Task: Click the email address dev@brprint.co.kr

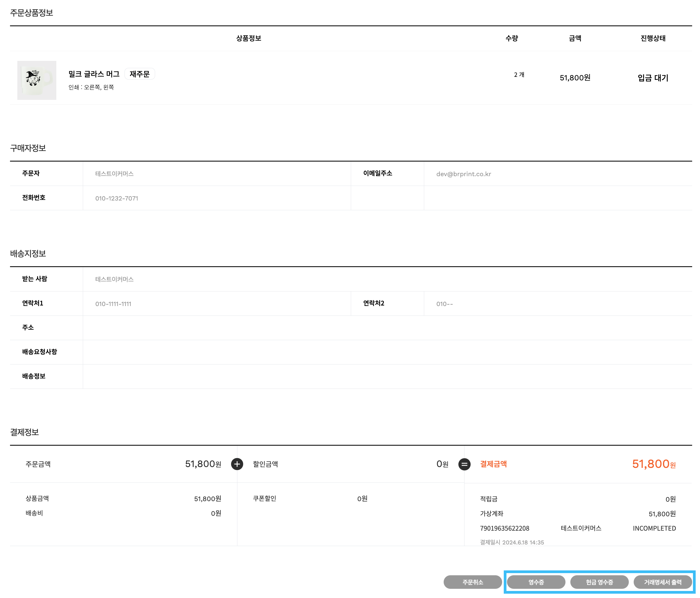Action: [x=463, y=174]
